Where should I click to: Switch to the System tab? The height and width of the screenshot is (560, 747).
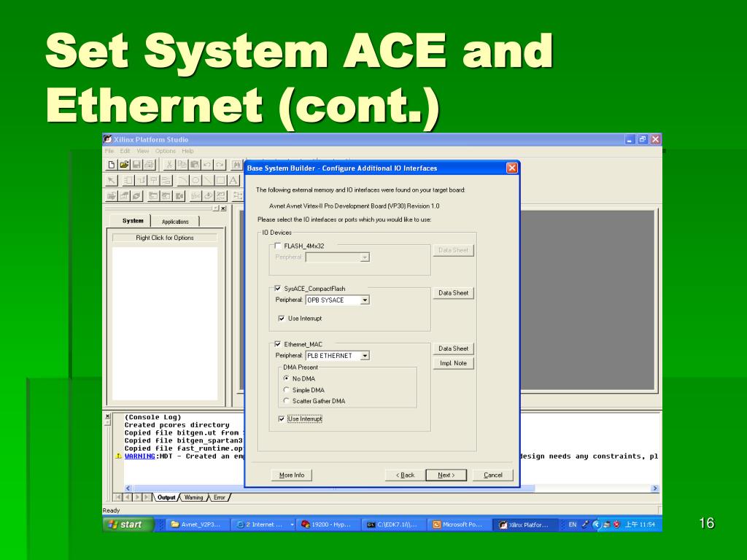133,221
